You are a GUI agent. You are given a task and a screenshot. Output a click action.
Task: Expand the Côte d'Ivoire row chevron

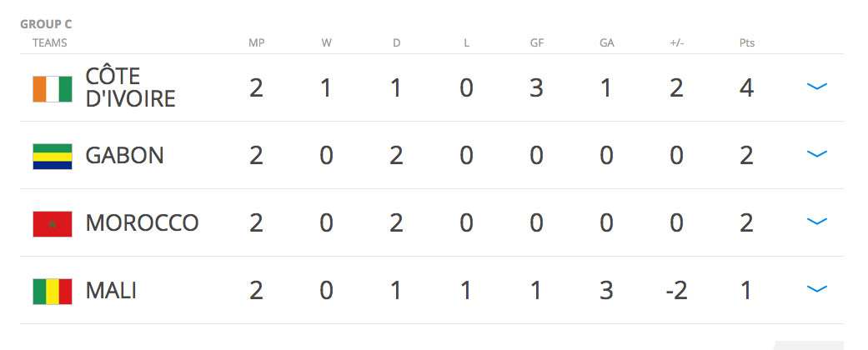tap(816, 87)
